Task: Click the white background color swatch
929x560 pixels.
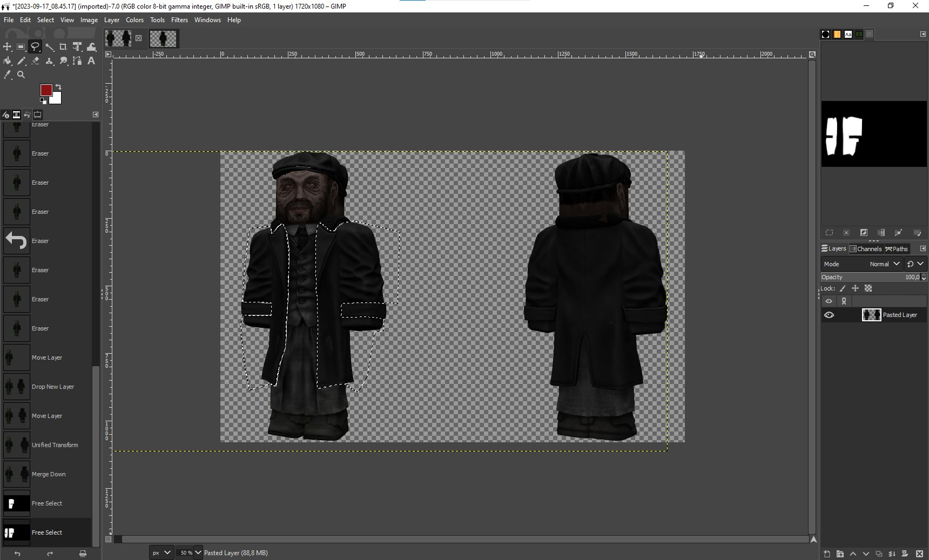Action: pos(56,98)
